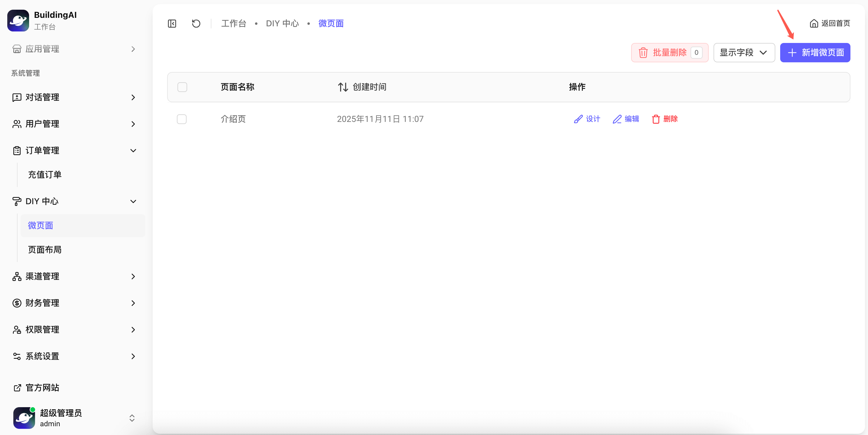Click the 编辑 pencil icon for 介绍页
The height and width of the screenshot is (435, 868).
pyautogui.click(x=617, y=119)
